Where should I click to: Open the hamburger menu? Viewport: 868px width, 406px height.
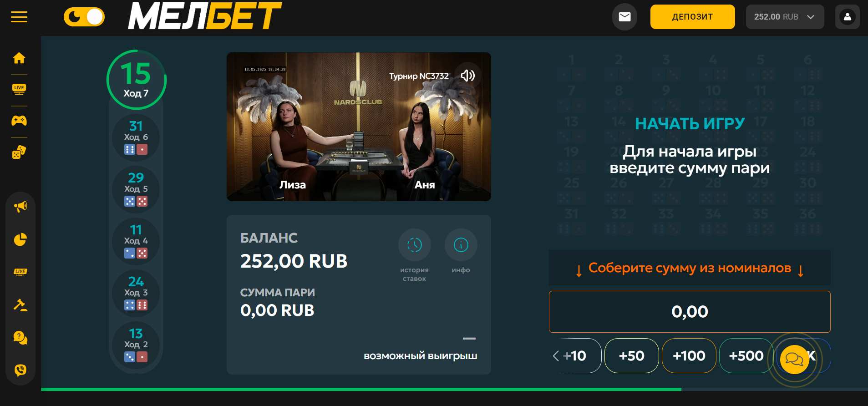click(x=19, y=17)
